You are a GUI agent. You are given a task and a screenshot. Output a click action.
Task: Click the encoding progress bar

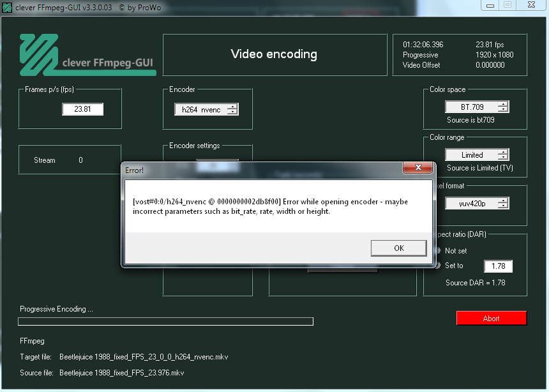click(165, 321)
